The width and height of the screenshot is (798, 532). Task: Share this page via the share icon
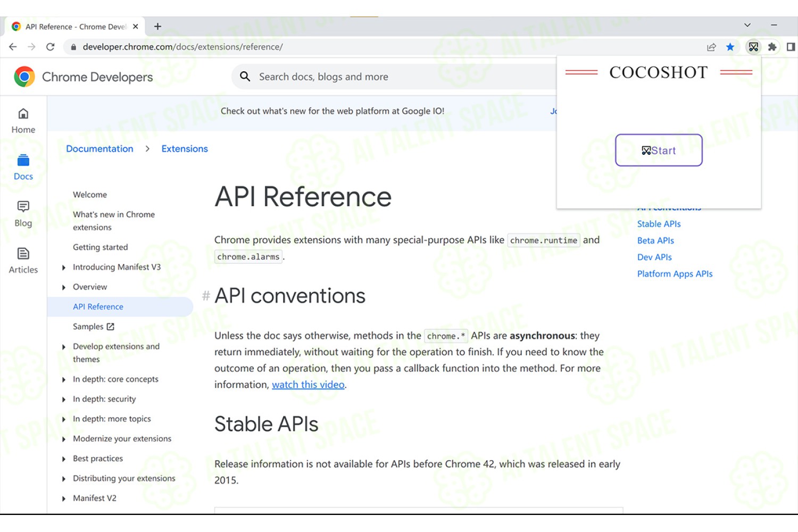coord(711,47)
